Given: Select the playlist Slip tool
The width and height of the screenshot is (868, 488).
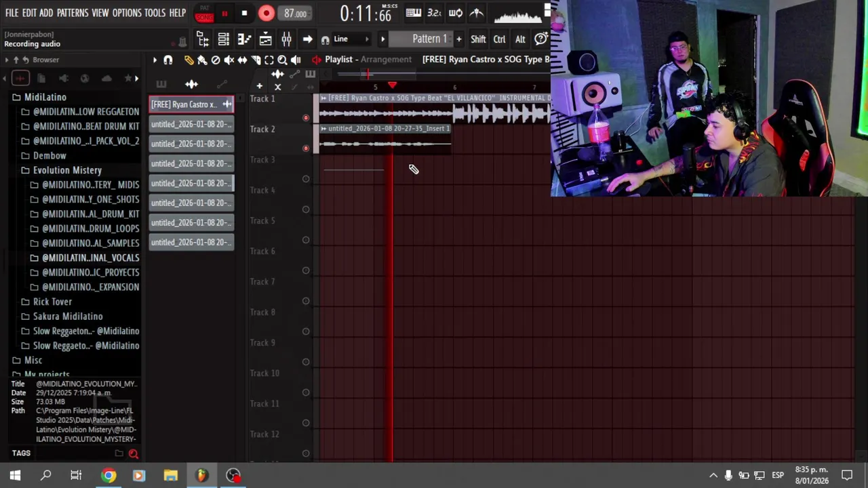Looking at the screenshot, I should click(242, 60).
